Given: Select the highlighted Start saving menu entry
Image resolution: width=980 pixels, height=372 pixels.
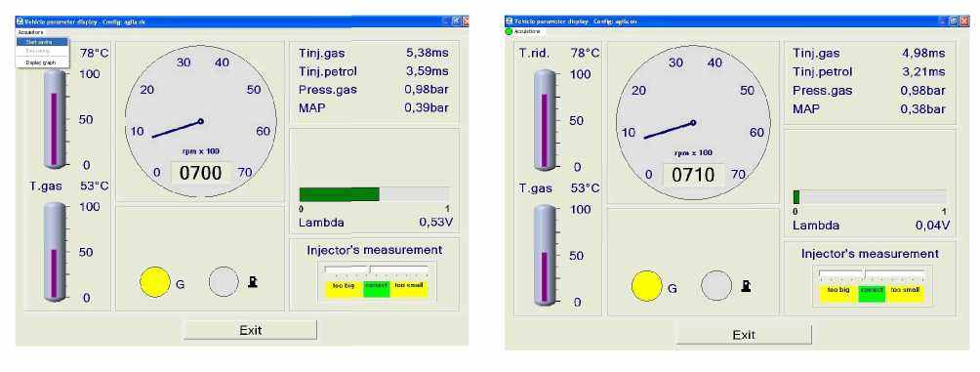Looking at the screenshot, I should tap(43, 42).
